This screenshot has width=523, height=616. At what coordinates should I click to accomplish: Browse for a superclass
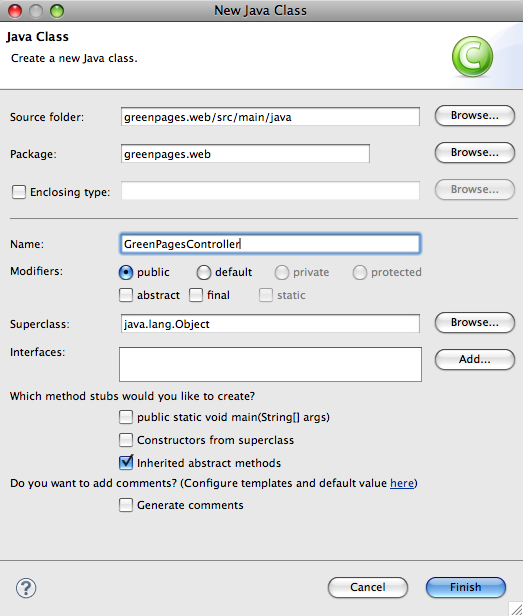[475, 323]
